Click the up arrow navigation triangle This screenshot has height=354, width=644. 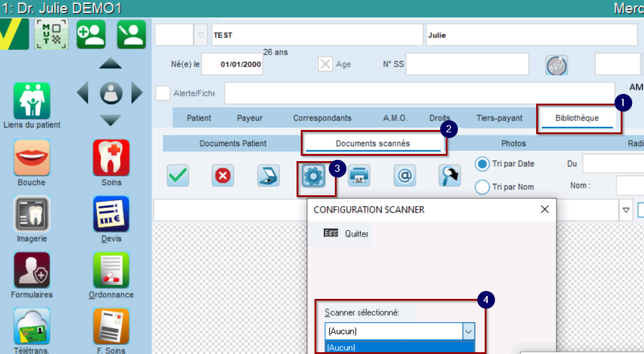tap(110, 63)
